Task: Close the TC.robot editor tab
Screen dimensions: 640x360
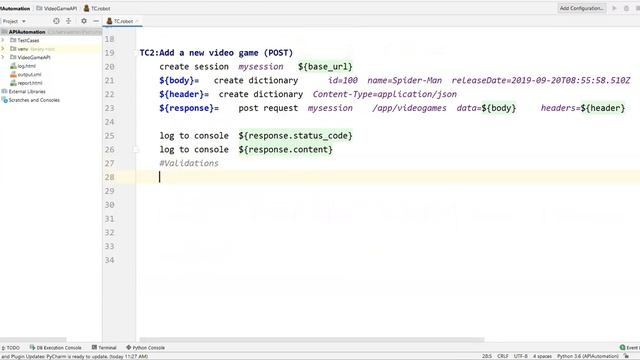Action: coord(138,21)
